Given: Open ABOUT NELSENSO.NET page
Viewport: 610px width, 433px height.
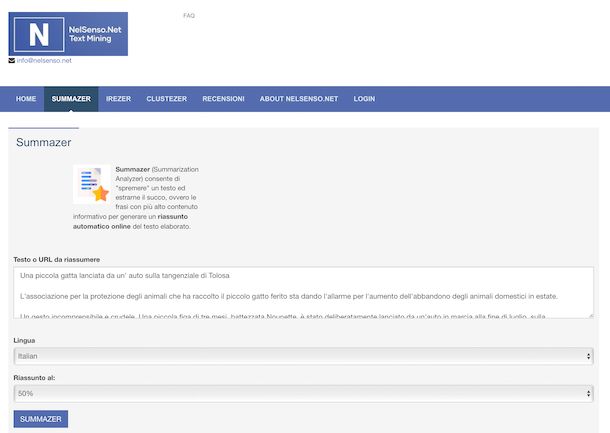Looking at the screenshot, I should tap(299, 99).
